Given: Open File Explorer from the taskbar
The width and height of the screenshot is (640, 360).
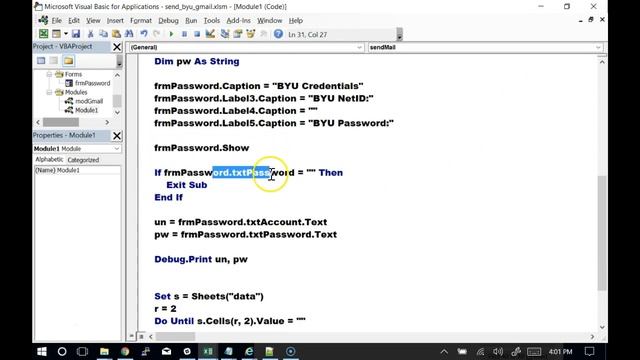Looking at the screenshot, I should coord(104,351).
